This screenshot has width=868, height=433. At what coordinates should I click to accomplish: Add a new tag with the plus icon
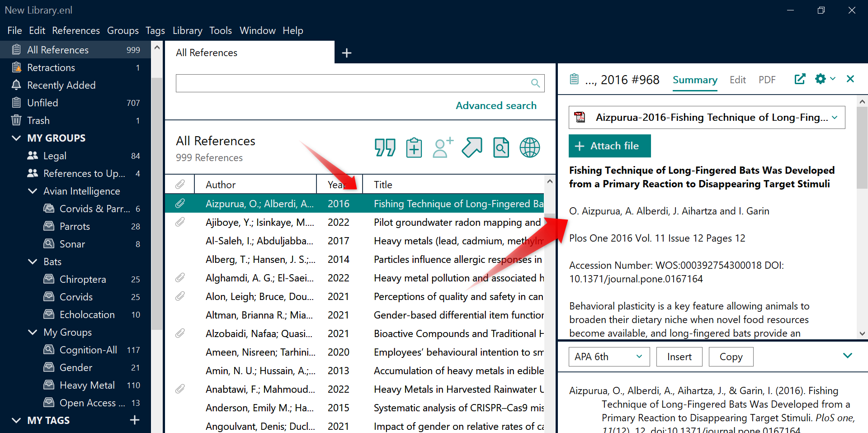(134, 420)
